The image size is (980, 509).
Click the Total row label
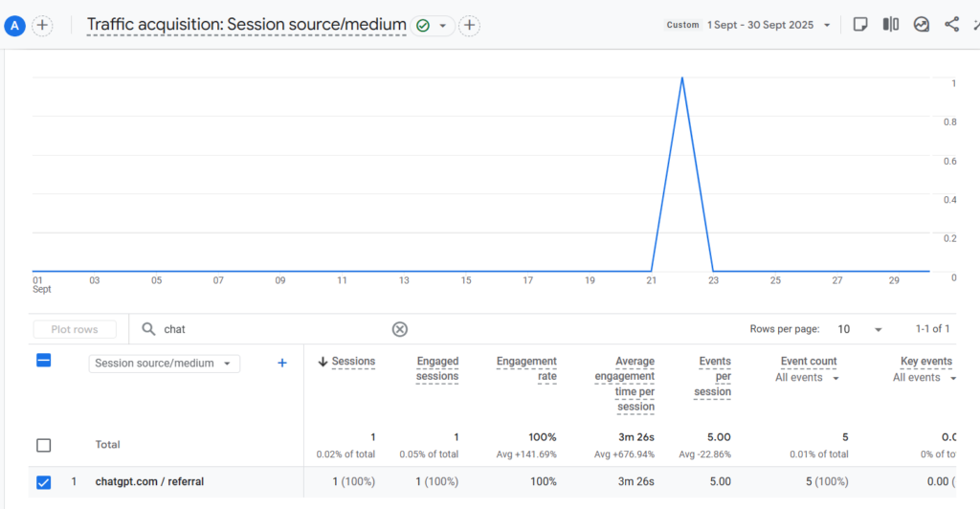tap(107, 445)
